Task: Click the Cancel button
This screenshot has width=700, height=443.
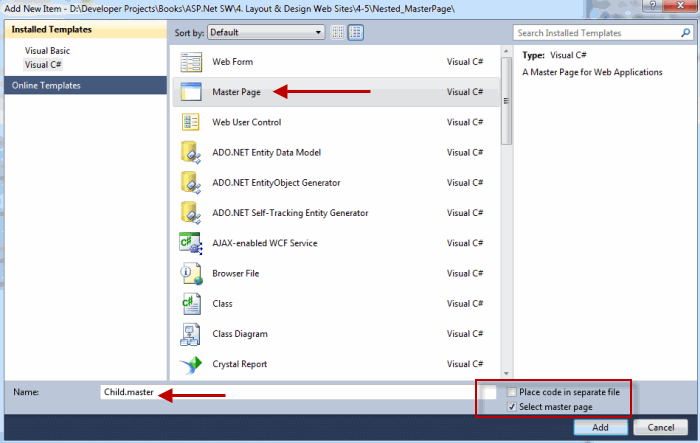Action: pos(661,427)
